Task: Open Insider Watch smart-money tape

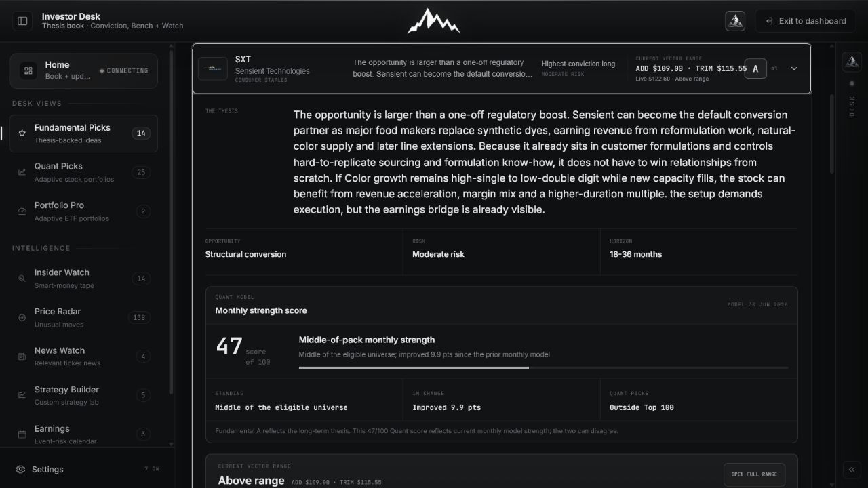Action: pyautogui.click(x=83, y=279)
